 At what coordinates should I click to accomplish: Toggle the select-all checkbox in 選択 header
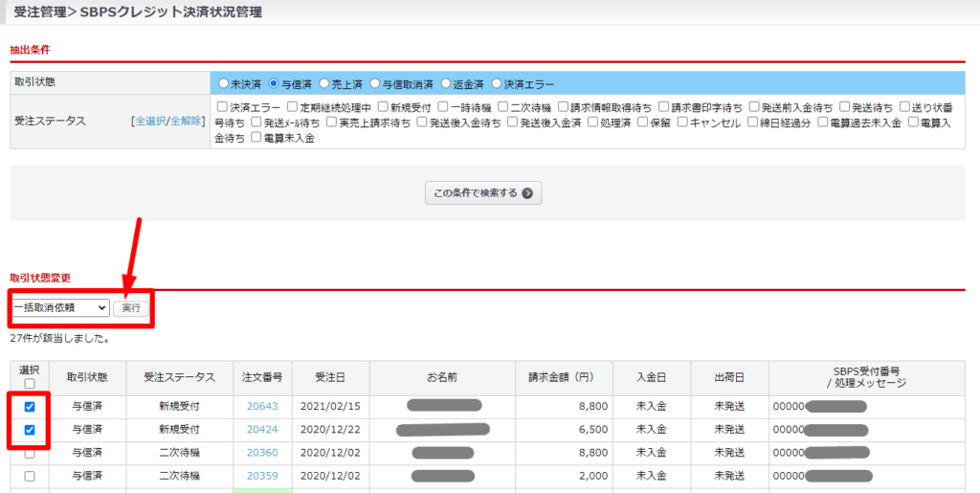(29, 384)
